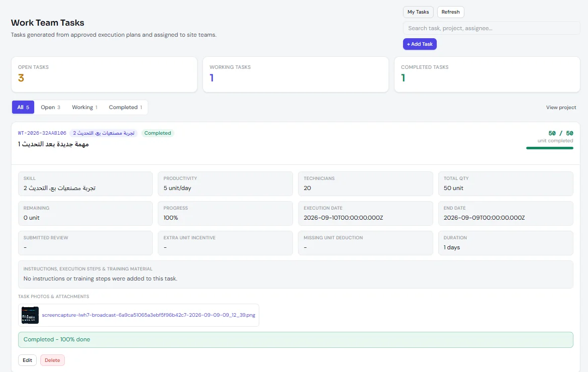Open the Working Tasks summary card
Screen dimensions: 588x372
pyautogui.click(x=296, y=74)
